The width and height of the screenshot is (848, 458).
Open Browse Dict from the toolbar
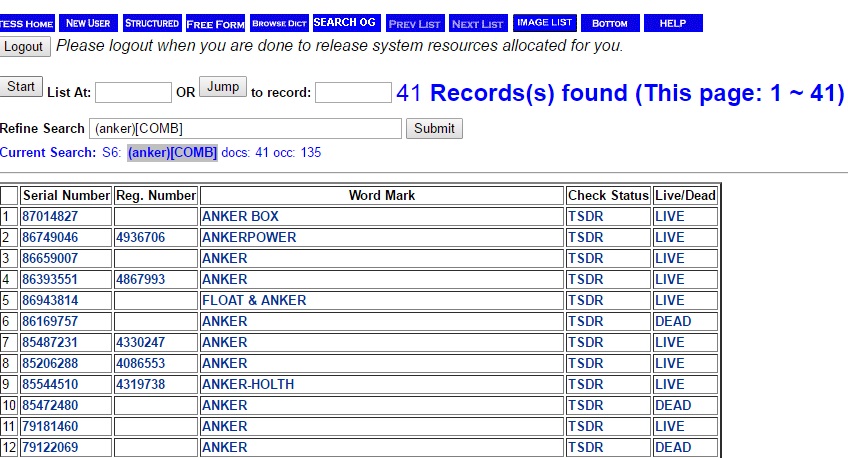pyautogui.click(x=279, y=23)
